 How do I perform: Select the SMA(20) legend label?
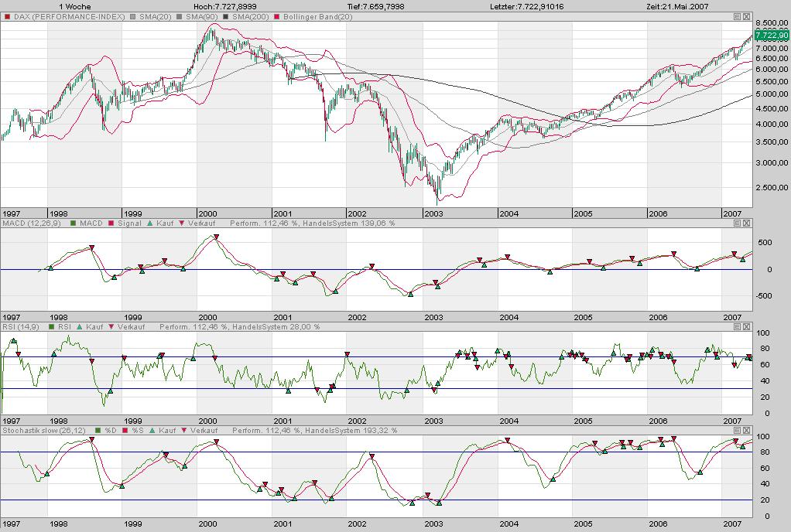(x=156, y=17)
